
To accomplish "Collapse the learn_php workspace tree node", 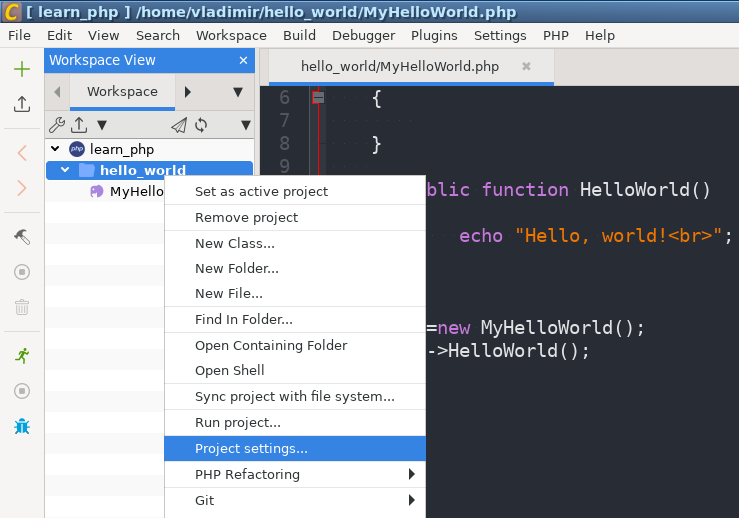I will pyautogui.click(x=55, y=149).
